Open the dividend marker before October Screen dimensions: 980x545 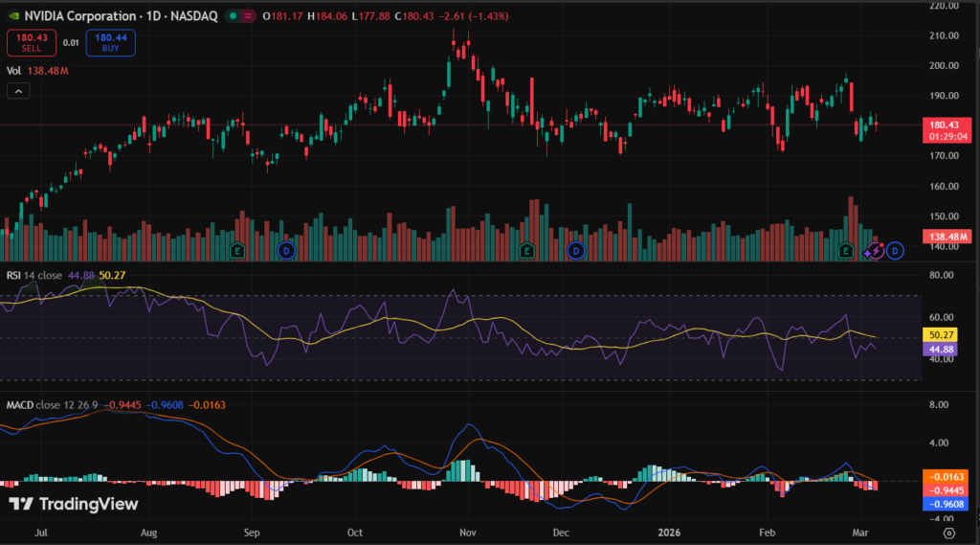pos(285,251)
